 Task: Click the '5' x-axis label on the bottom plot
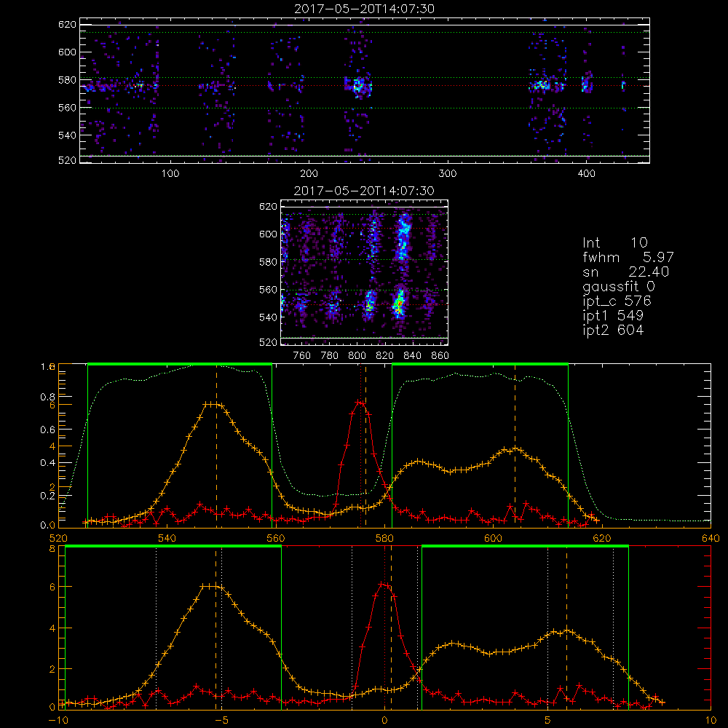pyautogui.click(x=548, y=721)
